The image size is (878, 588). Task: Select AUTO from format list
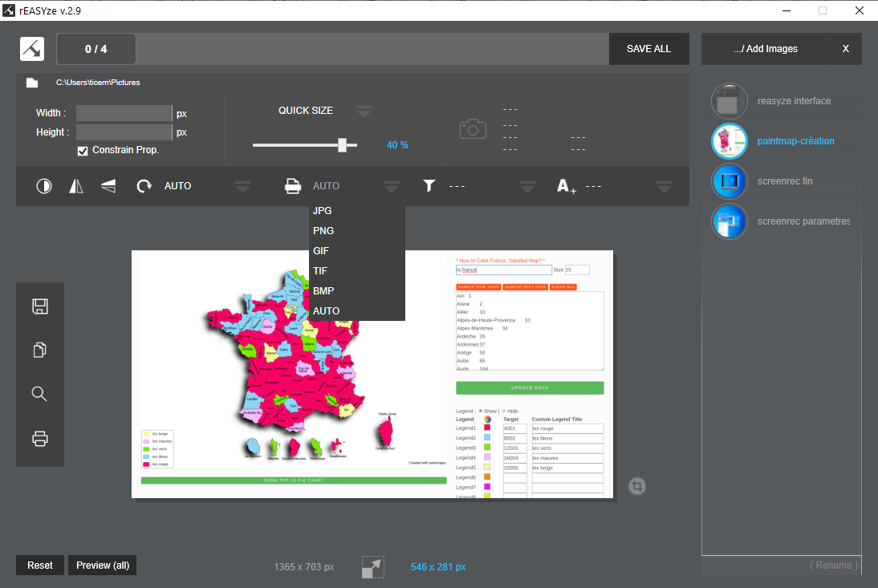[x=356, y=311]
